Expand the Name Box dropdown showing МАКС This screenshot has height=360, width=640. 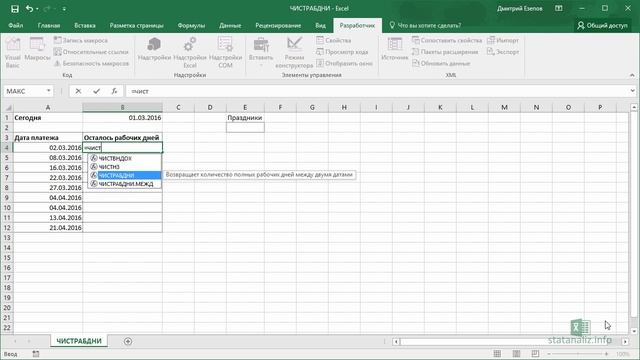[49, 91]
